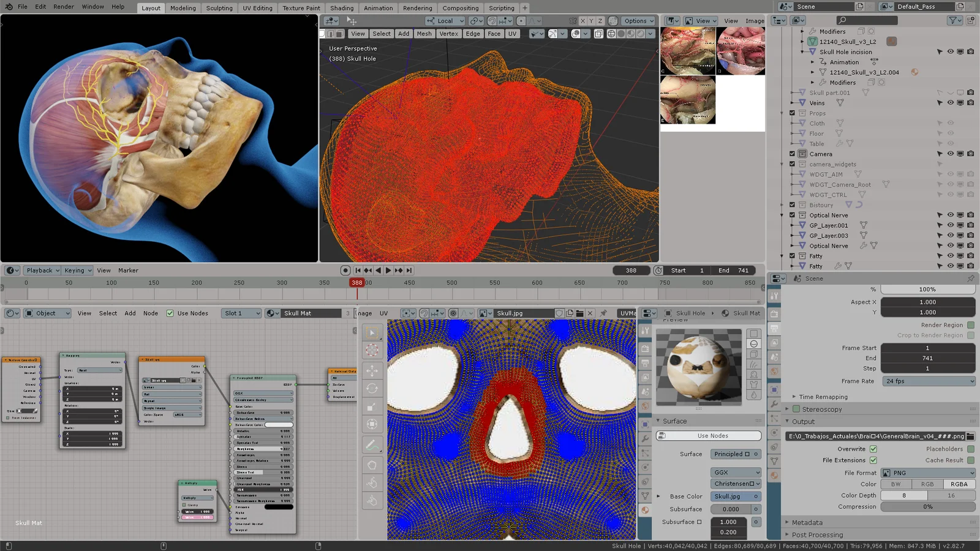Switch to the Sculpting workspace tab
Image resolution: width=980 pixels, height=551 pixels.
click(219, 8)
